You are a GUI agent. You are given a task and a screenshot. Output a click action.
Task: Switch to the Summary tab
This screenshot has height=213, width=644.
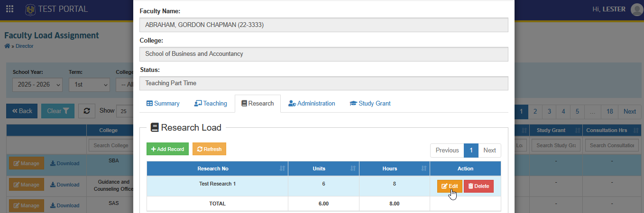point(163,103)
